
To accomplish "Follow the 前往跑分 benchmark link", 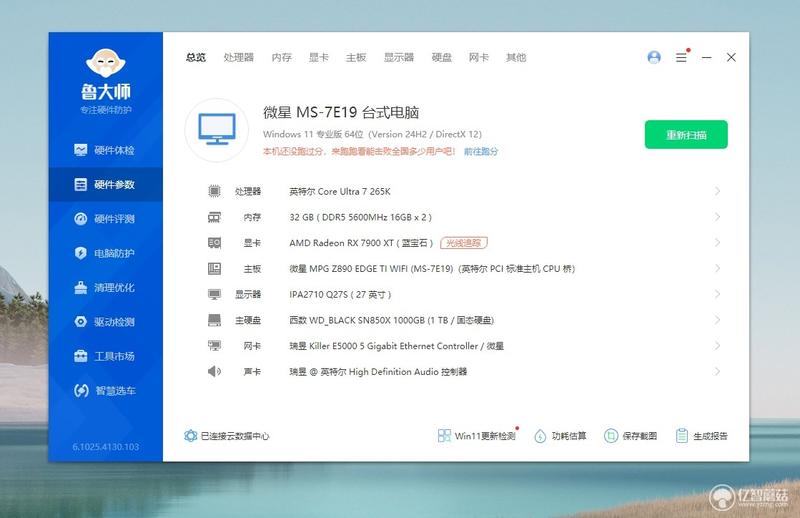I will click(x=481, y=152).
